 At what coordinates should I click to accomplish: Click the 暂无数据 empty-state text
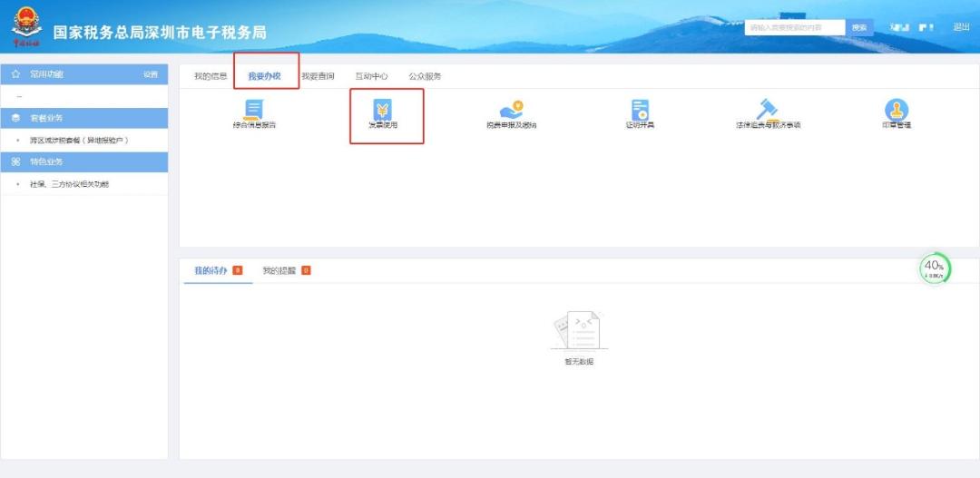[579, 362]
